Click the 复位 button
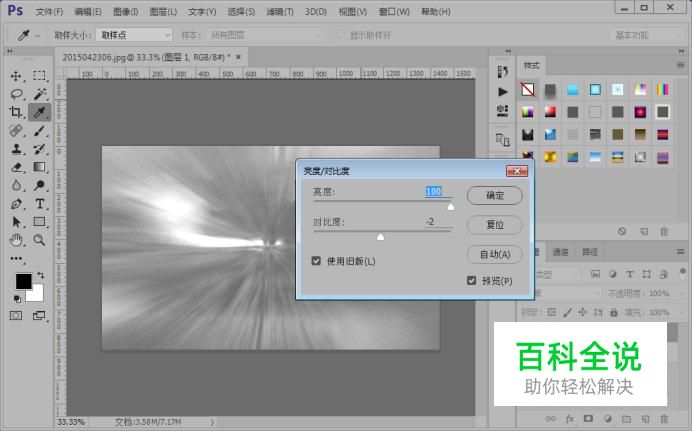This screenshot has width=692, height=431. coord(495,225)
